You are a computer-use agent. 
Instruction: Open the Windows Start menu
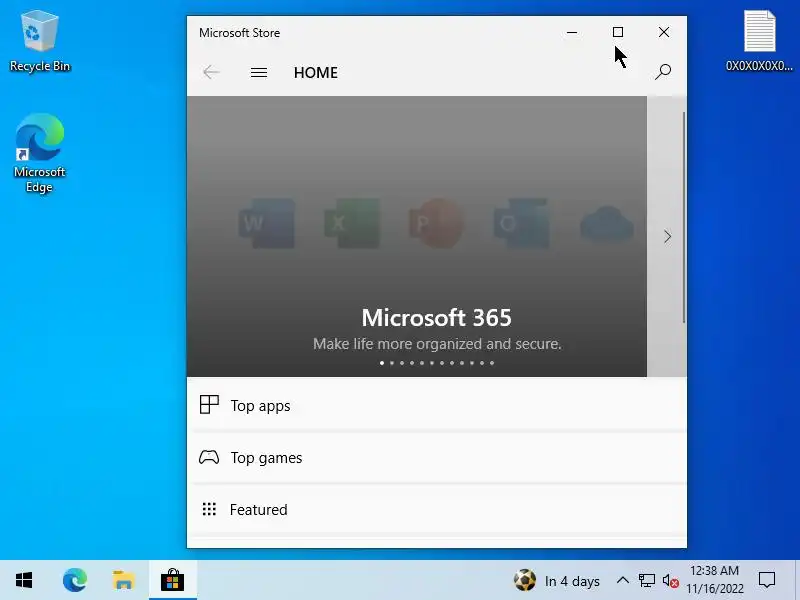(24, 580)
